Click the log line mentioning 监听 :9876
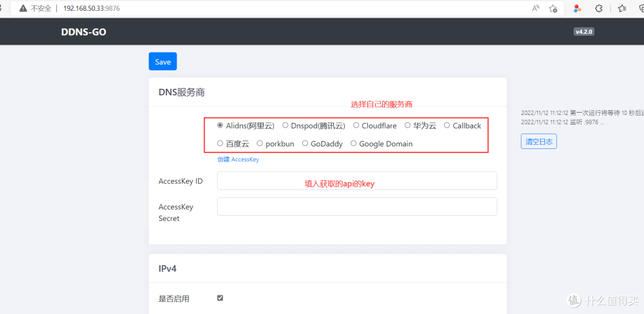This screenshot has height=314, width=644. click(562, 122)
